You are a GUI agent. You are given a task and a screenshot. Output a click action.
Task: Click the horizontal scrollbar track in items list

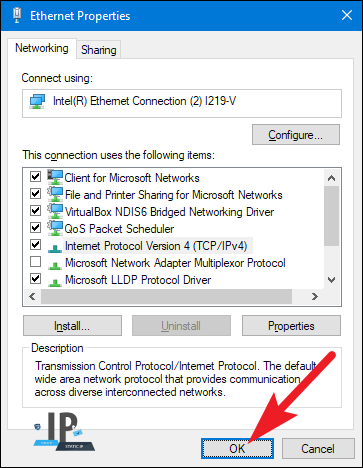pos(166,296)
